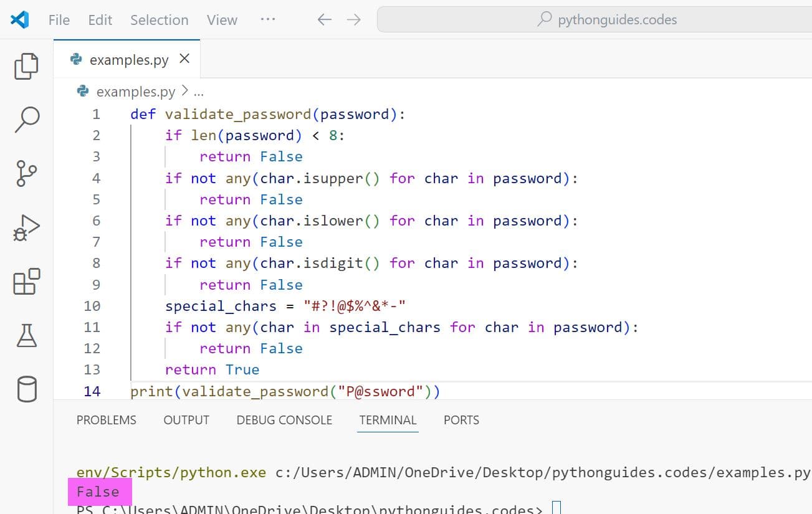
Task: Click the VS Code logo icon
Action: pyautogui.click(x=19, y=20)
